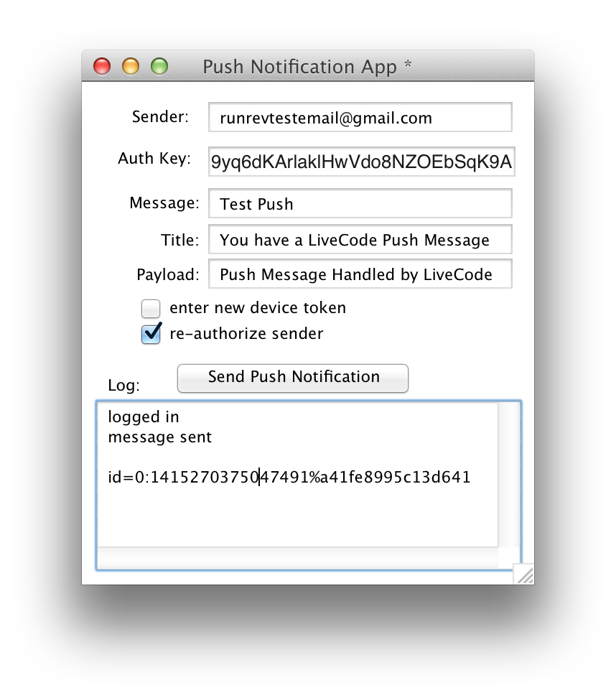
Task: Click the 'enter new device token' label text
Action: tap(258, 307)
